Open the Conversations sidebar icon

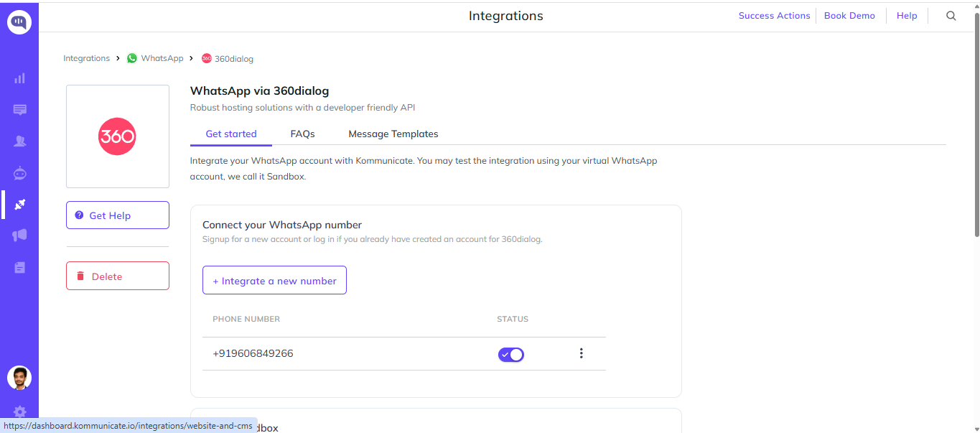19,110
